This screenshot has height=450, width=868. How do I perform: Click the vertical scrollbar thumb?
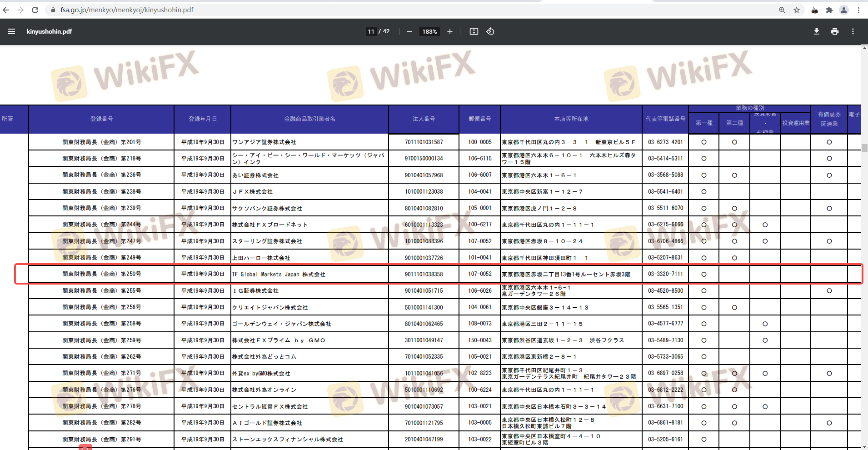(864, 148)
